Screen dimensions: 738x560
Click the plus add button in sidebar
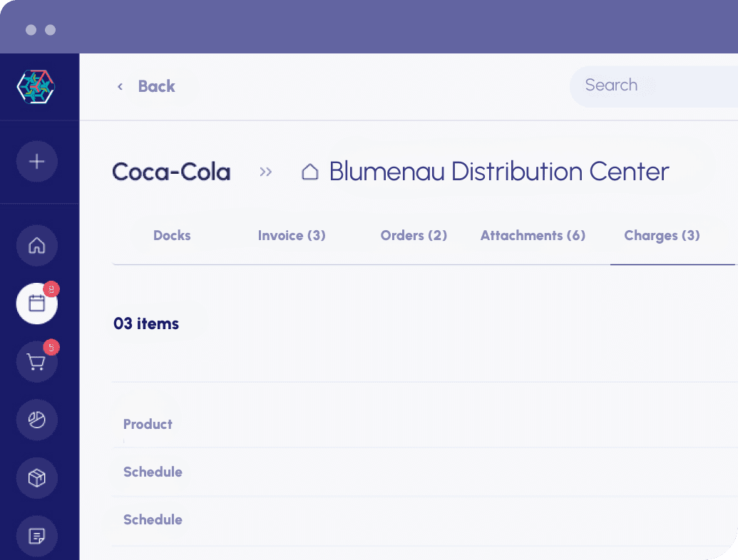point(36,162)
